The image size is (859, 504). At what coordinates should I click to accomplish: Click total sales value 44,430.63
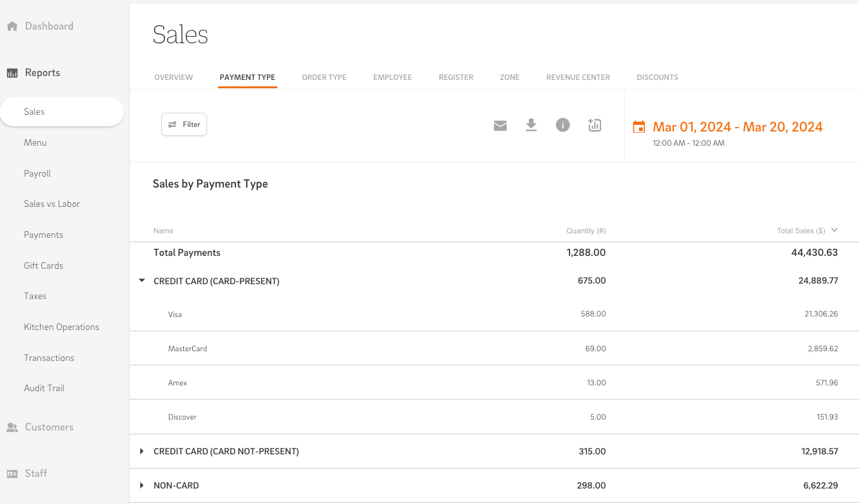pos(815,253)
